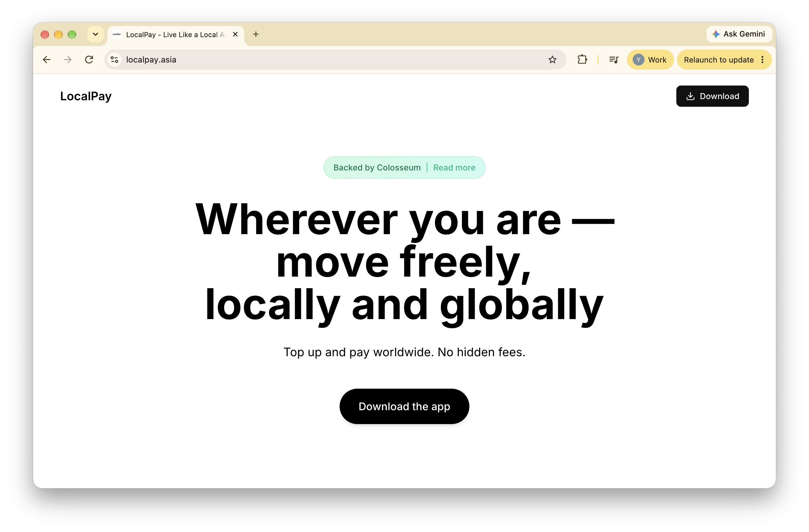Click the Download button in header
809x532 pixels.
point(712,96)
